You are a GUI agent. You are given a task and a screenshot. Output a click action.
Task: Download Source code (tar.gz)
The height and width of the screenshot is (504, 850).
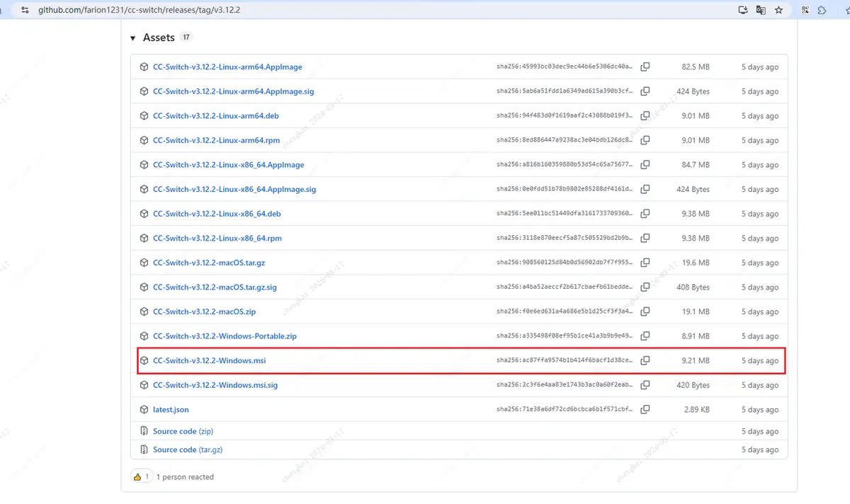(x=188, y=449)
